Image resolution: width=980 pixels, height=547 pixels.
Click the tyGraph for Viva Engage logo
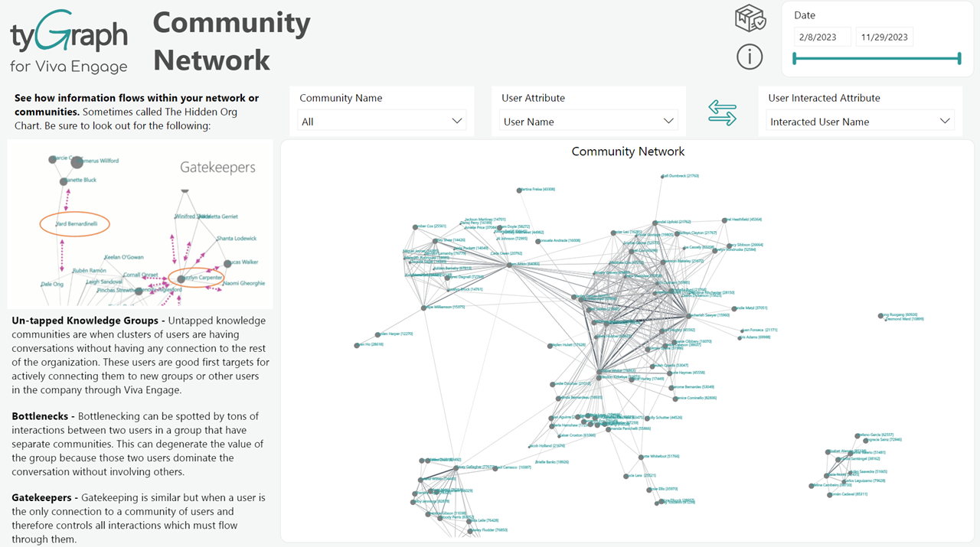pyautogui.click(x=69, y=42)
